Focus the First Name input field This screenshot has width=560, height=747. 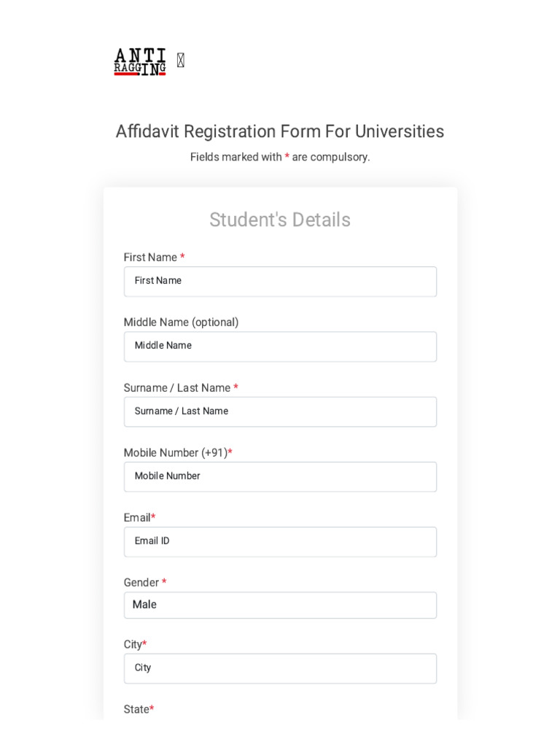[280, 282]
